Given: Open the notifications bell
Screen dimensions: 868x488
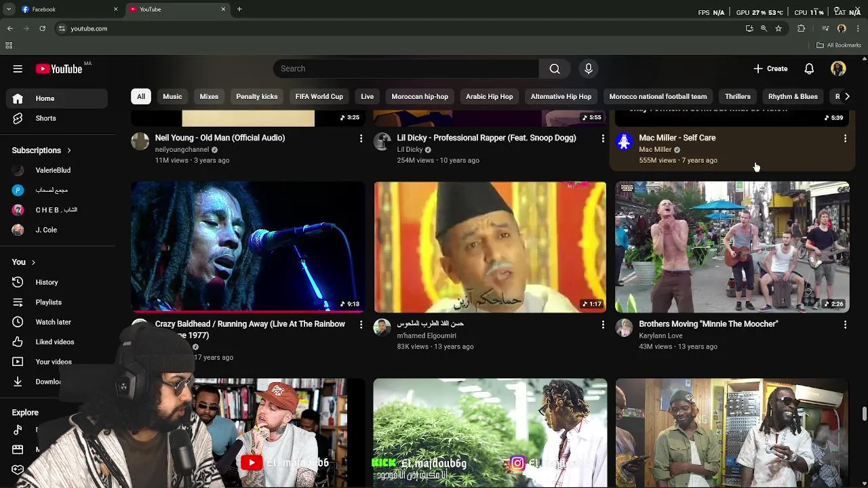Looking at the screenshot, I should pos(809,68).
